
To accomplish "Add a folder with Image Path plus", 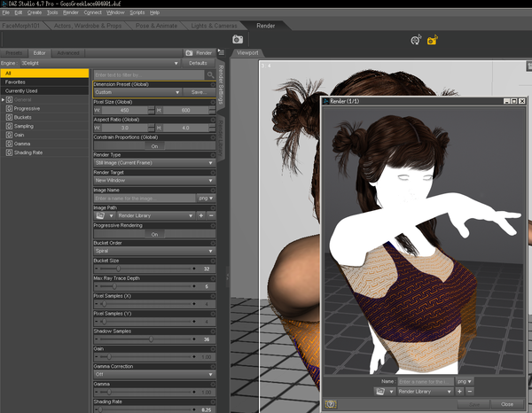I will (x=201, y=215).
